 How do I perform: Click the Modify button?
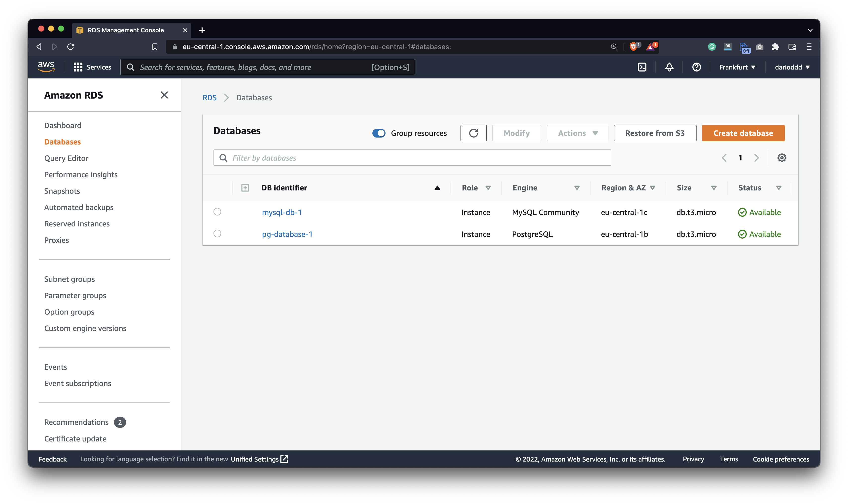516,133
